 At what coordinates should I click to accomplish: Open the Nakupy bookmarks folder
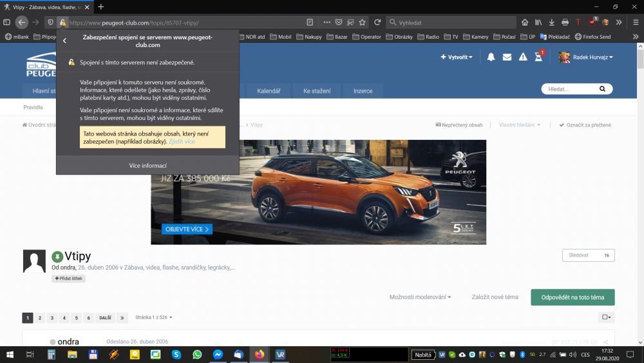tap(309, 37)
